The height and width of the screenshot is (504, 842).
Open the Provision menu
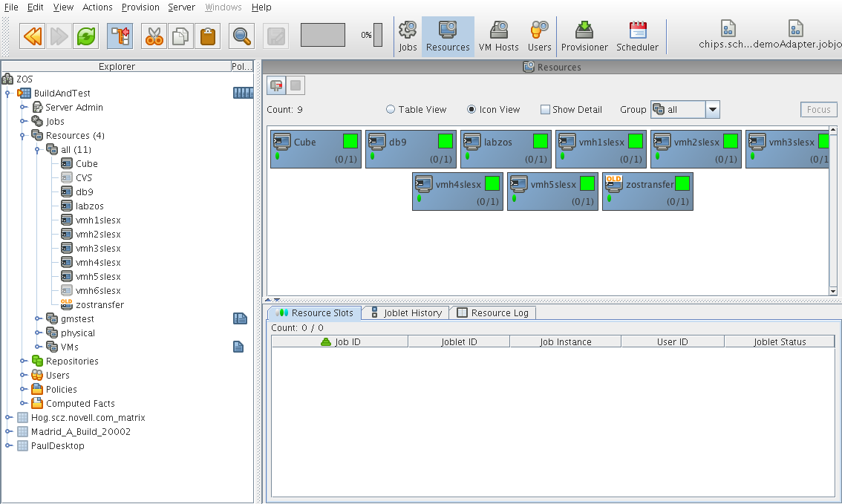140,7
